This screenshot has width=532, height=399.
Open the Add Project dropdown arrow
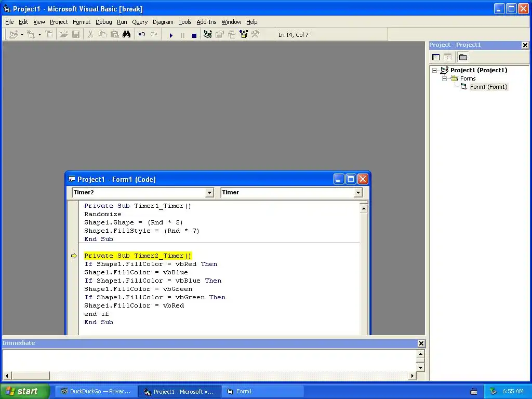point(22,35)
